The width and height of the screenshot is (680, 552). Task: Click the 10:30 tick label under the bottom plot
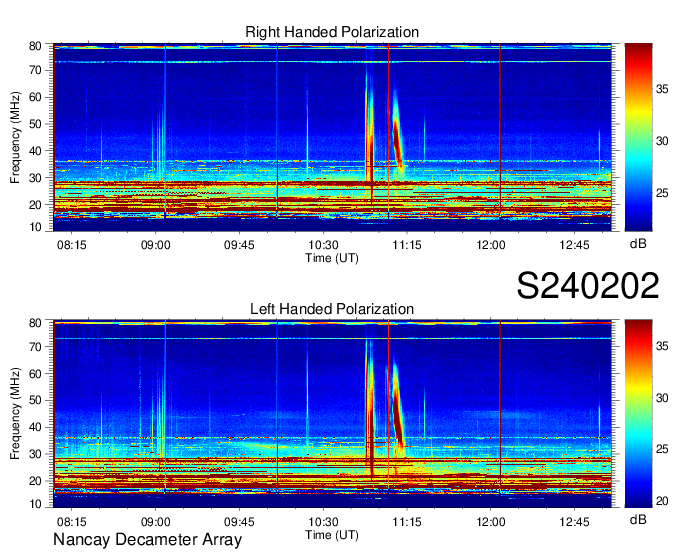[x=323, y=522]
